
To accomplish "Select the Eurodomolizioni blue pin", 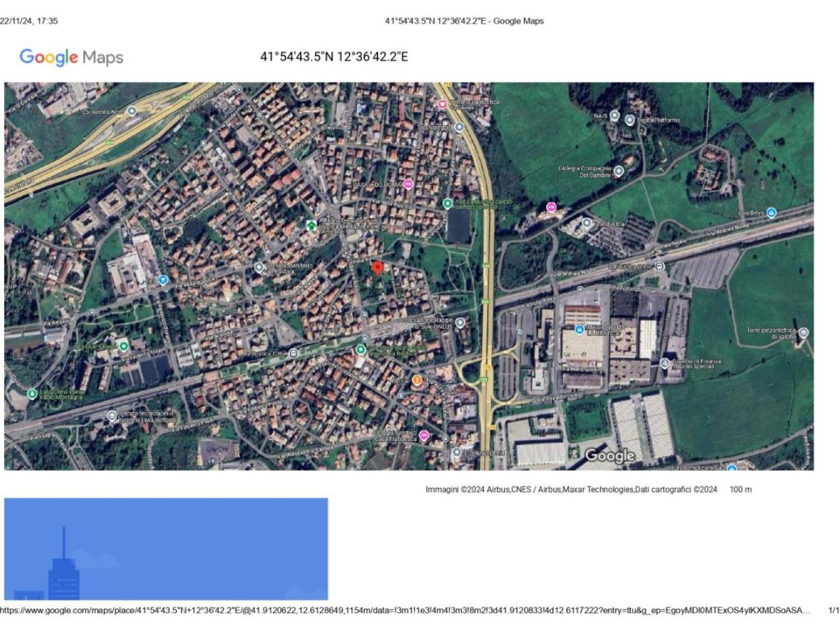I will click(732, 467).
